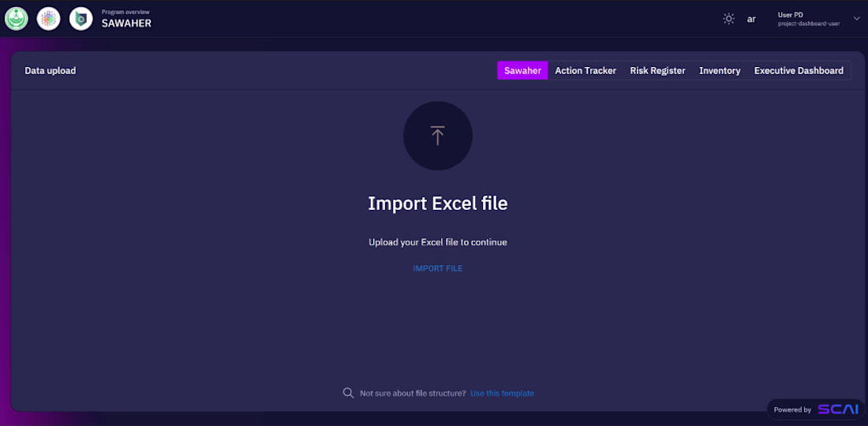
Task: Open the Executive Dashboard tab
Action: (799, 71)
